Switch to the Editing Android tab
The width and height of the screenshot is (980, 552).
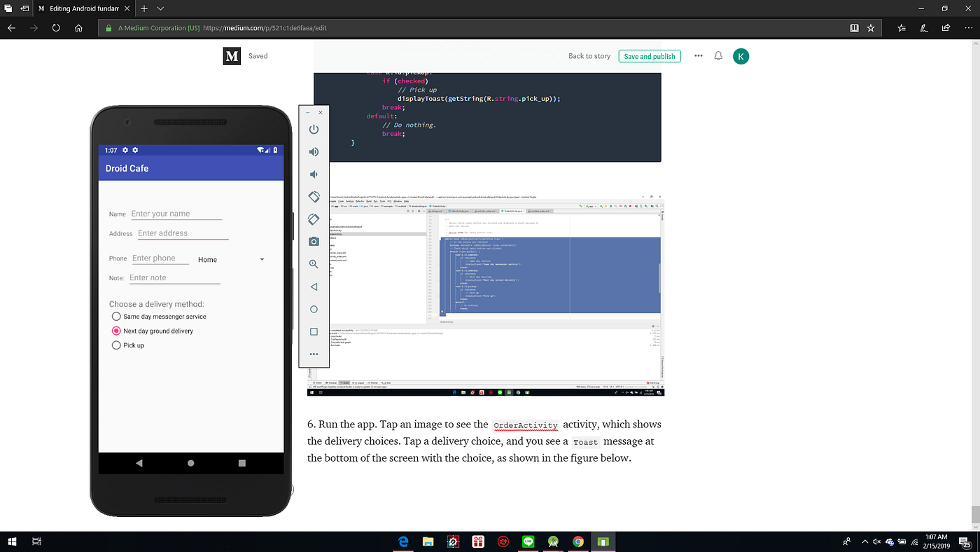pyautogui.click(x=83, y=10)
